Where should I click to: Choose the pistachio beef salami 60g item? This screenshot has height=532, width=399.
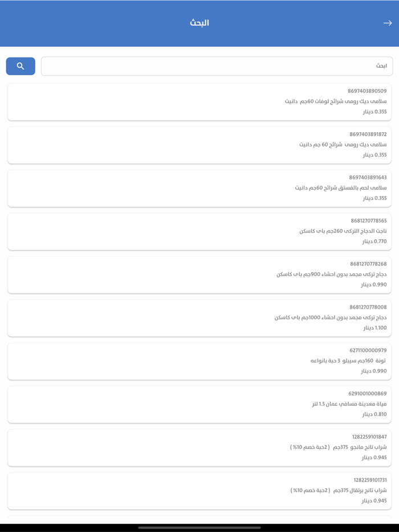[199, 188]
